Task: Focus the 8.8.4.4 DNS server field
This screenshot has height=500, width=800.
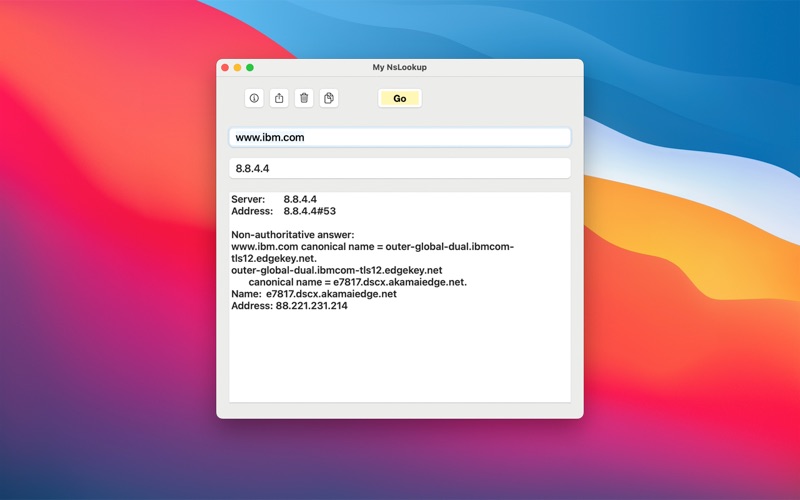Action: pyautogui.click(x=399, y=168)
